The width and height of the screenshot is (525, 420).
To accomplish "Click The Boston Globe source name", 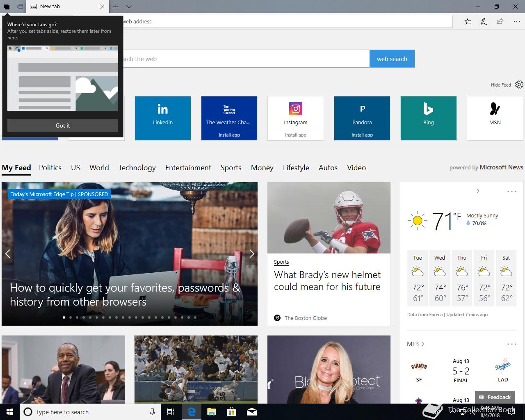I will [306, 318].
